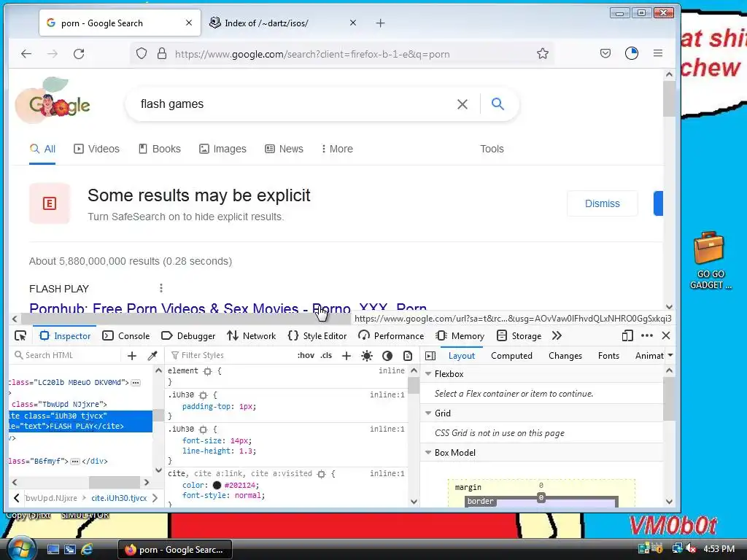
Task: Open the More search filters menu
Action: 337,149
